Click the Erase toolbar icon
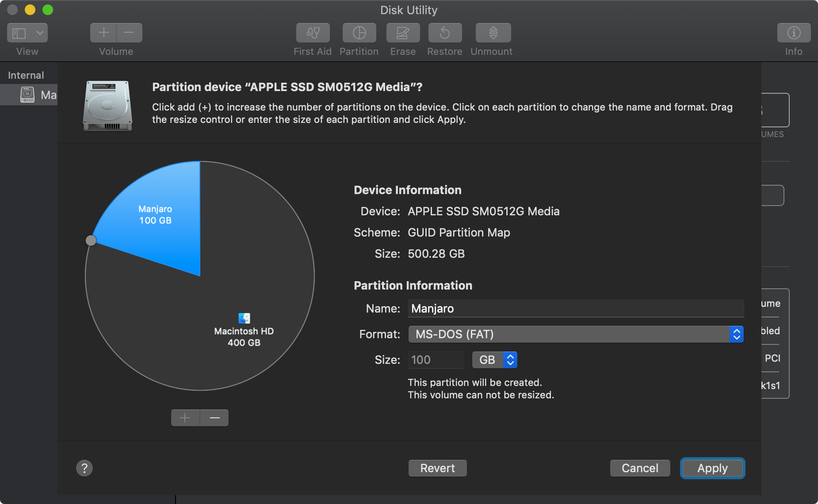 [x=403, y=33]
